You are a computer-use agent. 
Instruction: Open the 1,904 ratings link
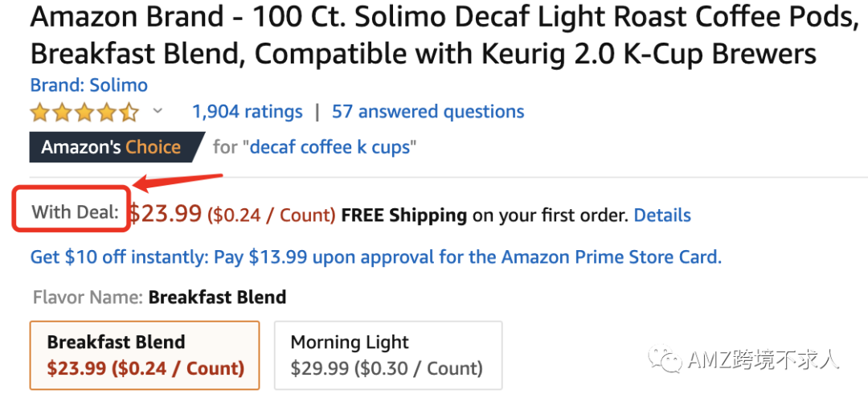(x=247, y=112)
